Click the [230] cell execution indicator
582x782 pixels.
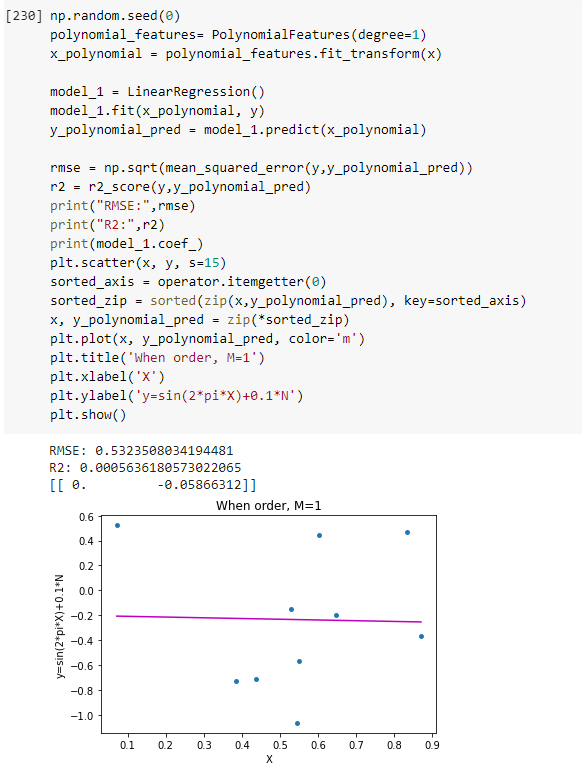24,16
